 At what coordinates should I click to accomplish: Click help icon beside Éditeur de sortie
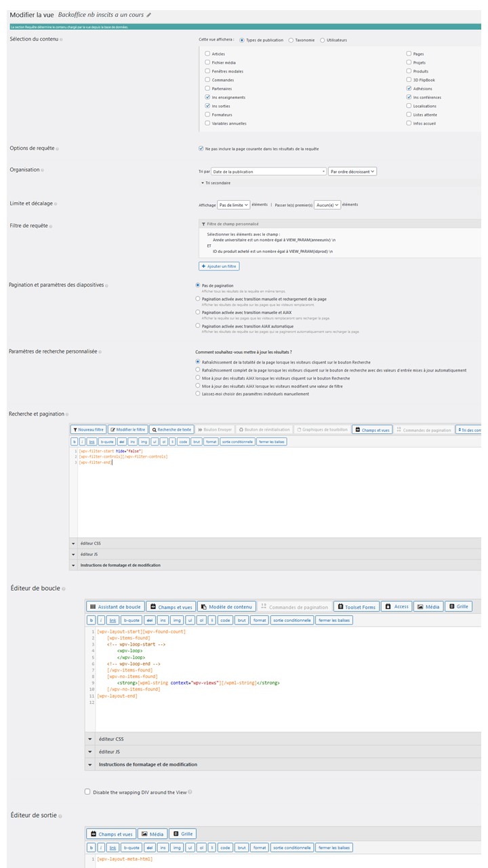click(61, 815)
